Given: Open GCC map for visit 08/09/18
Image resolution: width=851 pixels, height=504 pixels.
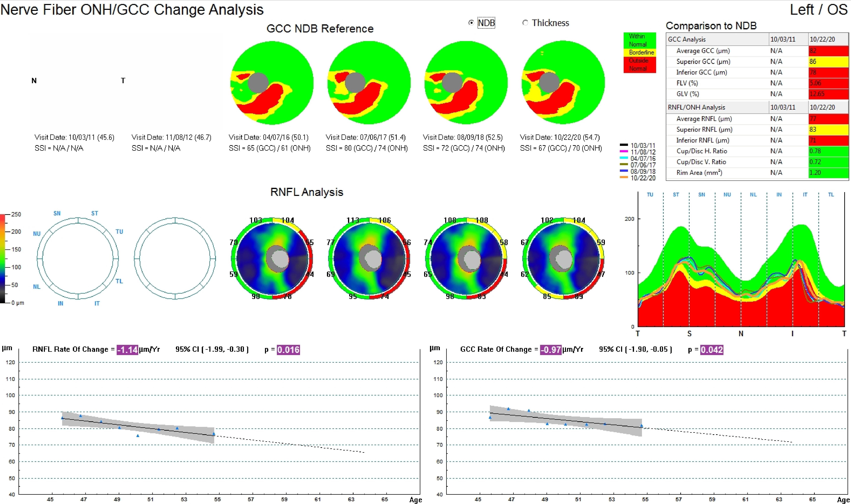Looking at the screenshot, I should point(466,83).
